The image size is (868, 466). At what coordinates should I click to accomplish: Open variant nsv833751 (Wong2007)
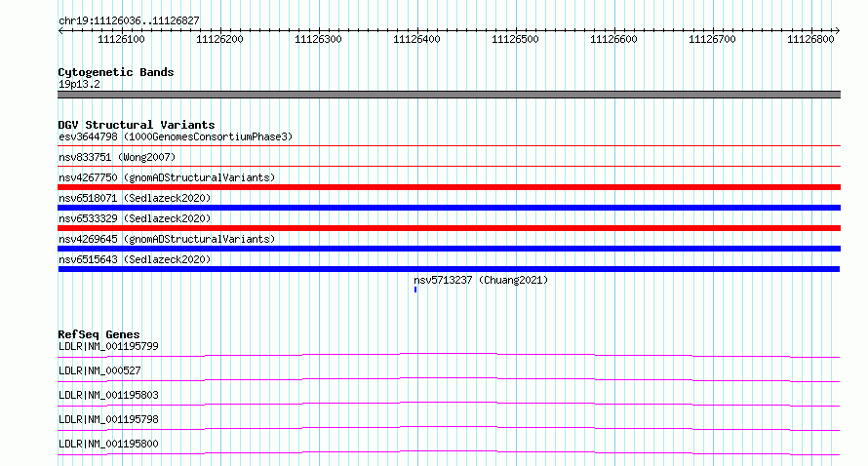click(117, 157)
